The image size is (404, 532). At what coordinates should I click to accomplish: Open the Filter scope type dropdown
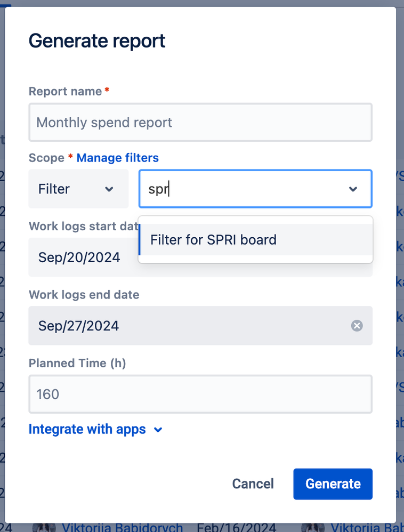(x=78, y=189)
